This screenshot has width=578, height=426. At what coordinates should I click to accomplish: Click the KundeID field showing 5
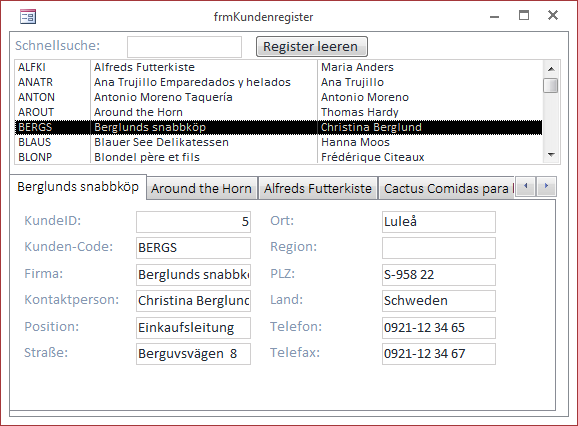[x=194, y=222]
